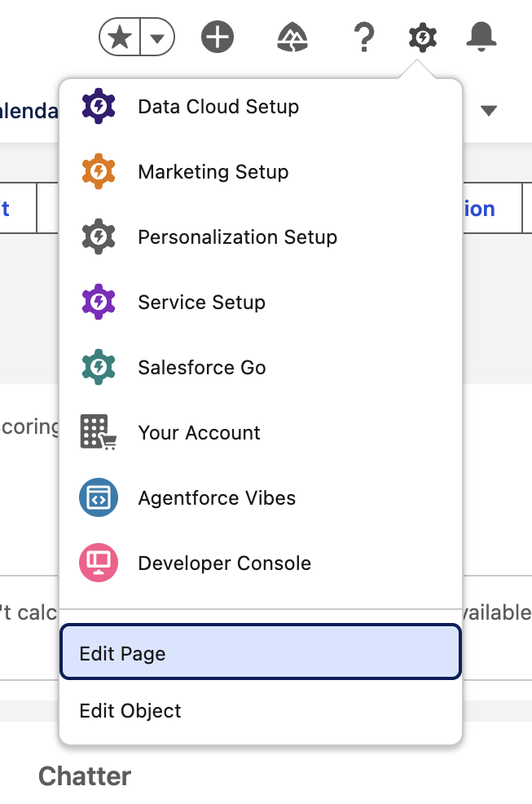Click the Chatter section heading
This screenshot has width=532, height=804.
(84, 776)
